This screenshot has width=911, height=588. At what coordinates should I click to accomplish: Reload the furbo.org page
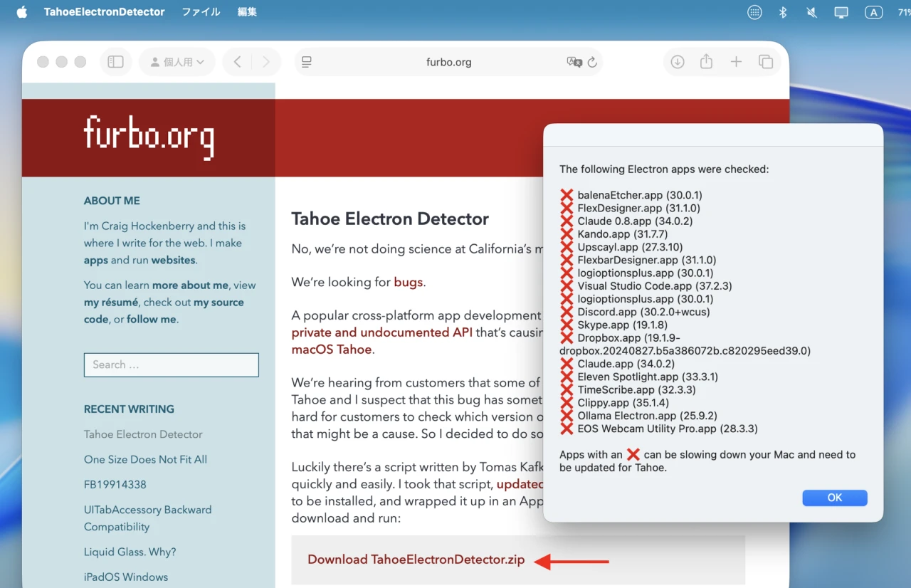point(591,62)
